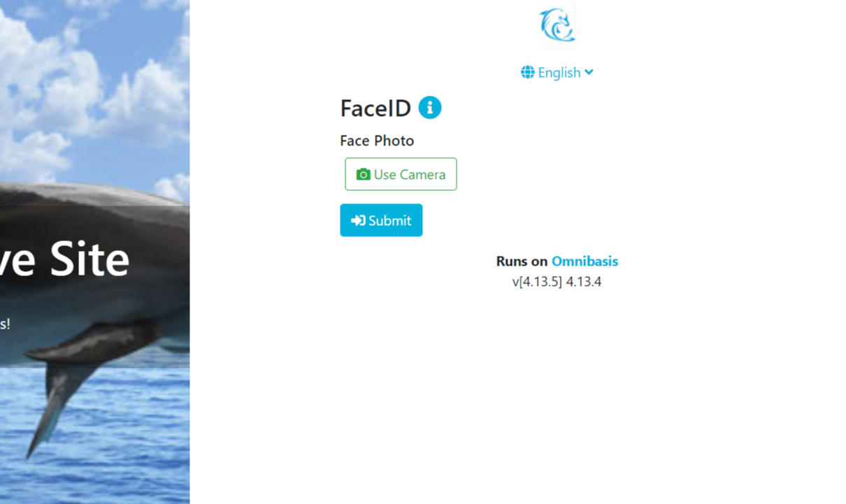Click the banner subtitle ending in "s!"
Viewport: 846px width, 504px height.
(5, 324)
